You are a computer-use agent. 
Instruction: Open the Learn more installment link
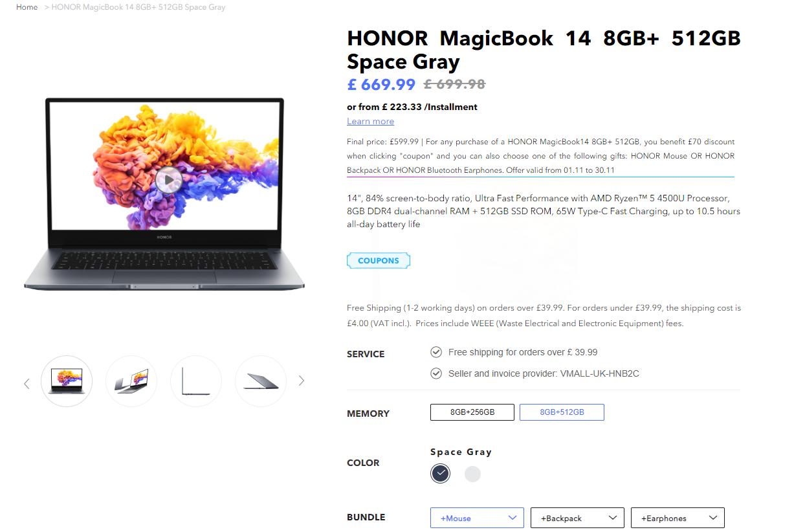click(370, 122)
